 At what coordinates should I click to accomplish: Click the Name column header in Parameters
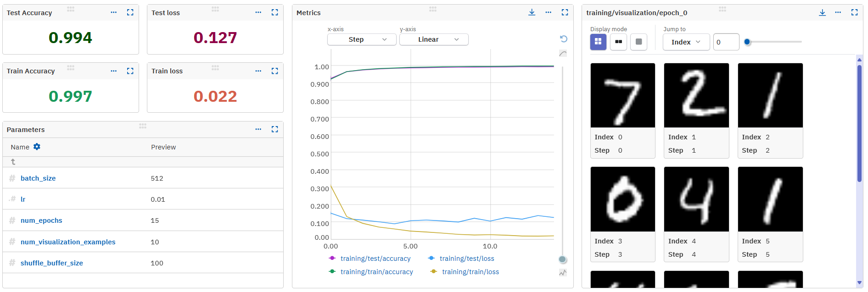20,147
